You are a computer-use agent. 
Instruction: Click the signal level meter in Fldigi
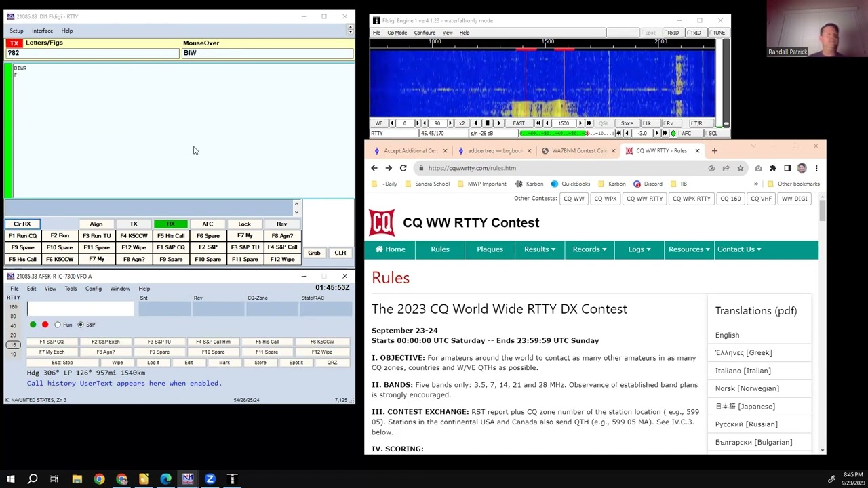coord(566,134)
